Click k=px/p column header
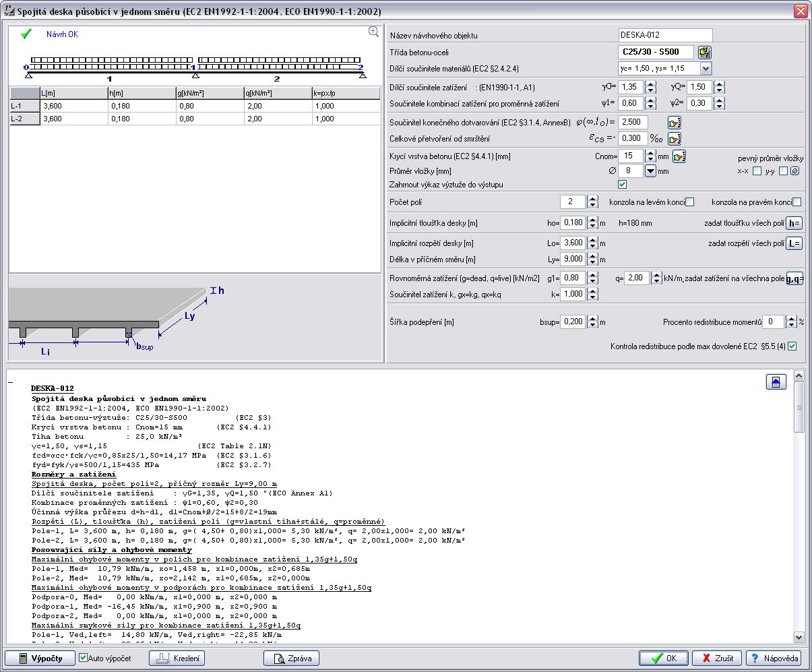The image size is (812, 672). point(346,93)
